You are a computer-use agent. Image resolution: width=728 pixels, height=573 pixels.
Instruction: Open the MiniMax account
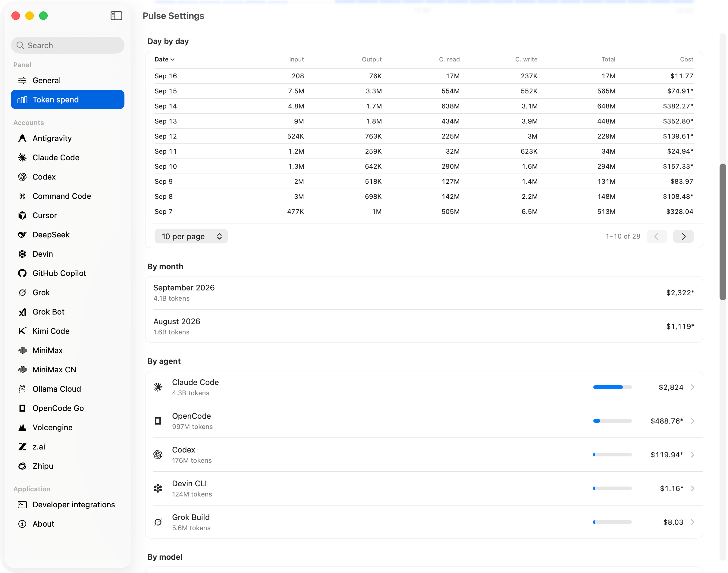(67, 351)
